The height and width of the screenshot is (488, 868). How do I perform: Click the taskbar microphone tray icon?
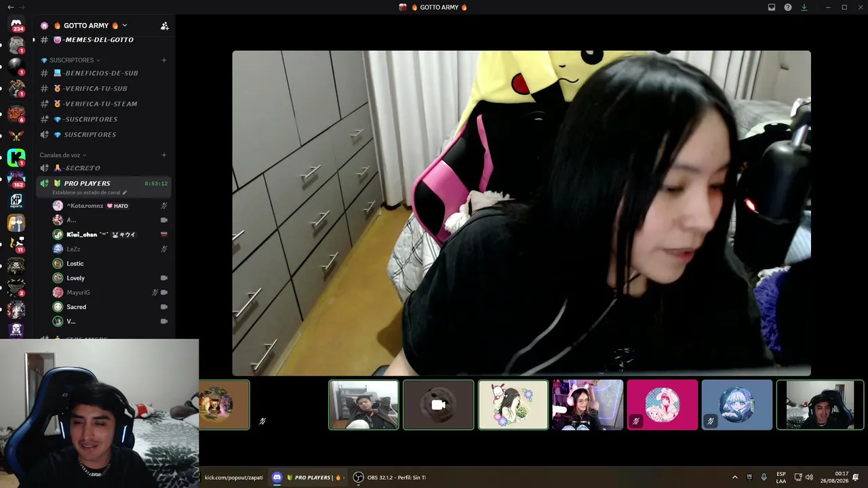pos(764,477)
